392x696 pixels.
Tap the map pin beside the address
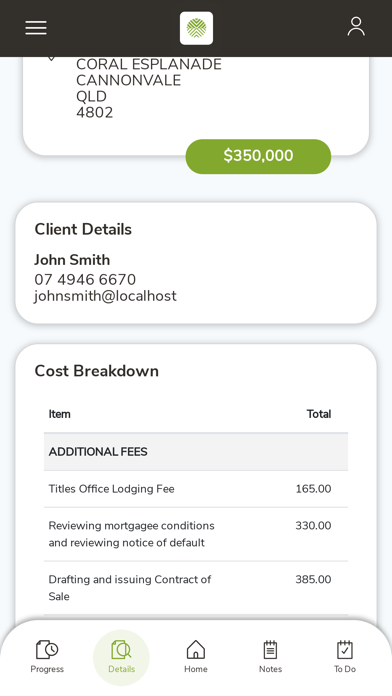pyautogui.click(x=51, y=59)
